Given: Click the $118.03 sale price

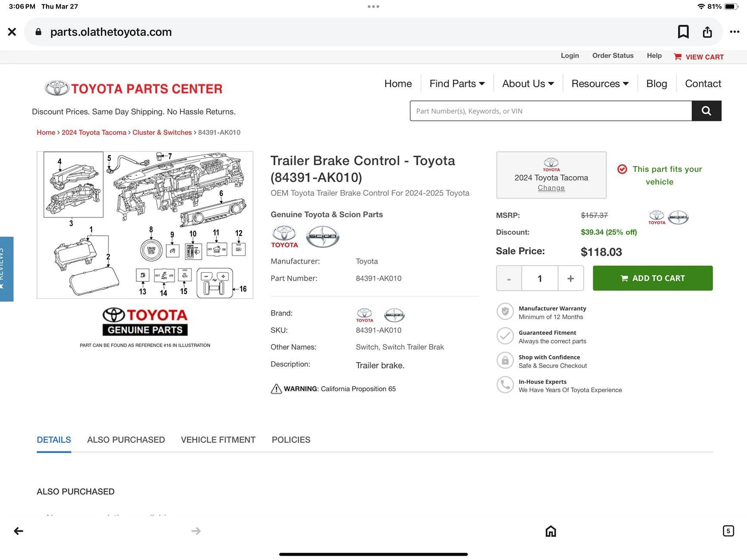Looking at the screenshot, I should (x=601, y=252).
